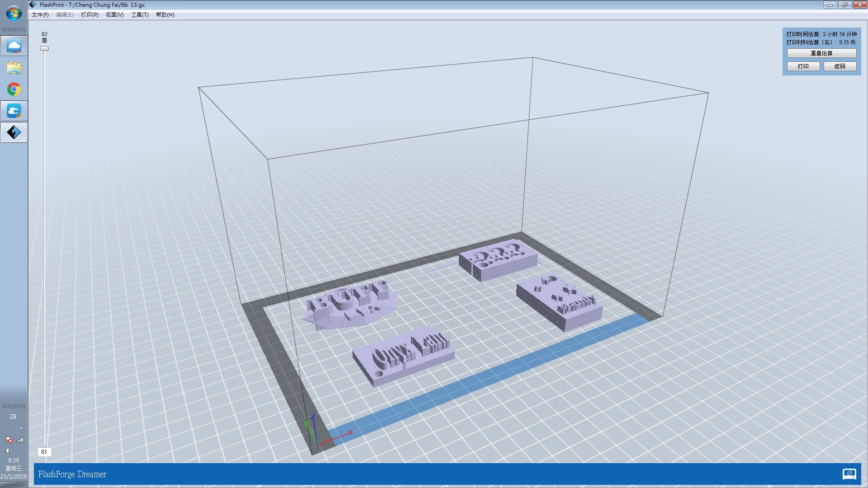Open the white cloud app in taskbar
868x488 pixels.
tap(14, 46)
